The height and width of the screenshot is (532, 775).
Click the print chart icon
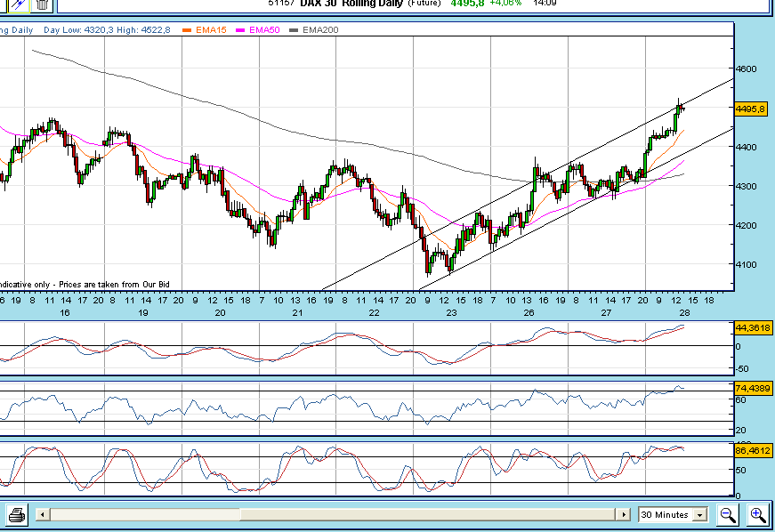click(x=17, y=515)
